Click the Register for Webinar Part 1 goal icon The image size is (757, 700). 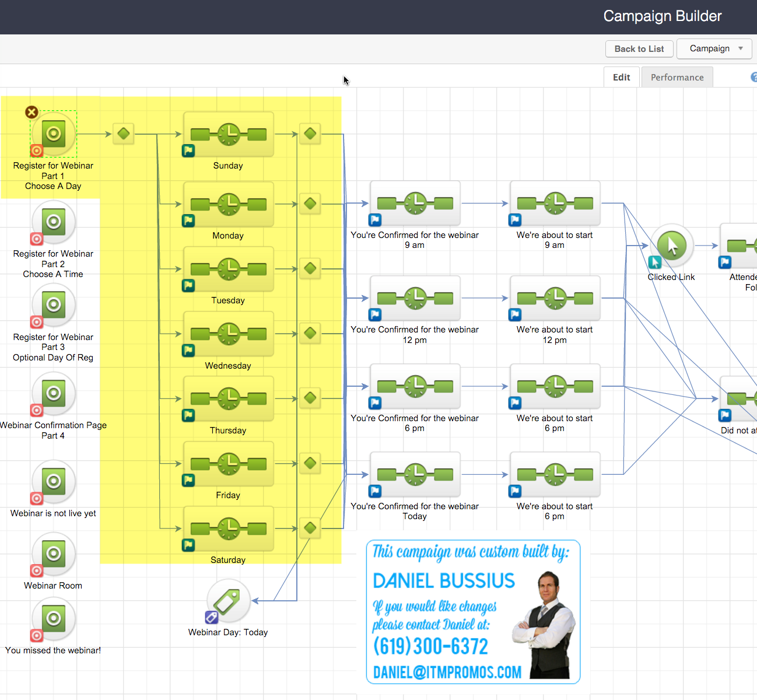click(x=54, y=134)
